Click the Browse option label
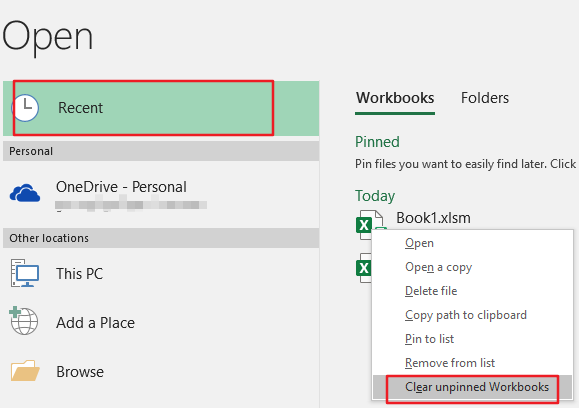579x408 pixels. [80, 372]
